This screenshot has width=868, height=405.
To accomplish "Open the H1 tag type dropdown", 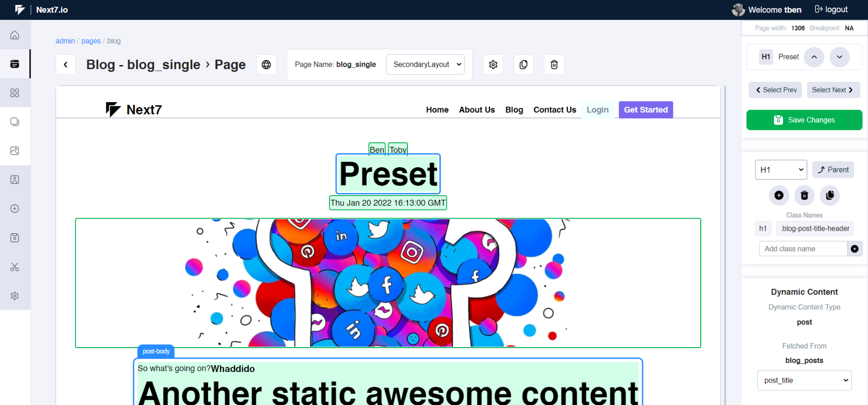I will pyautogui.click(x=781, y=170).
